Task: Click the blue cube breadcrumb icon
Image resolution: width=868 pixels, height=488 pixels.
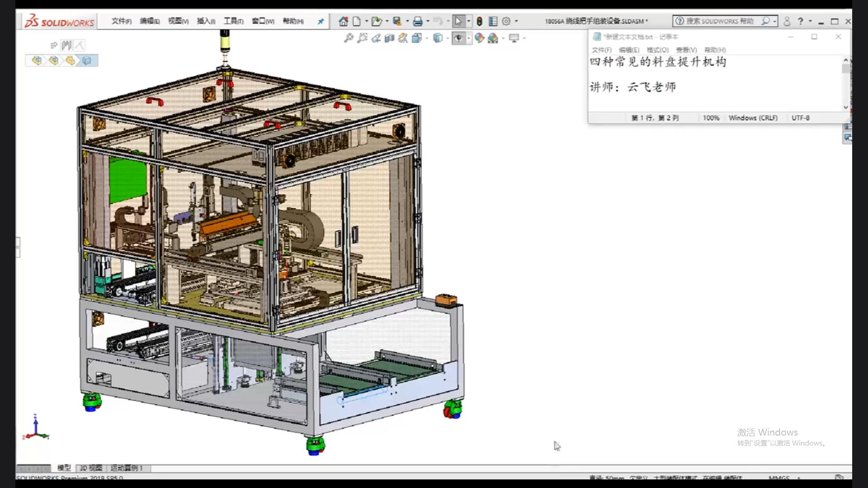Action: pos(87,61)
